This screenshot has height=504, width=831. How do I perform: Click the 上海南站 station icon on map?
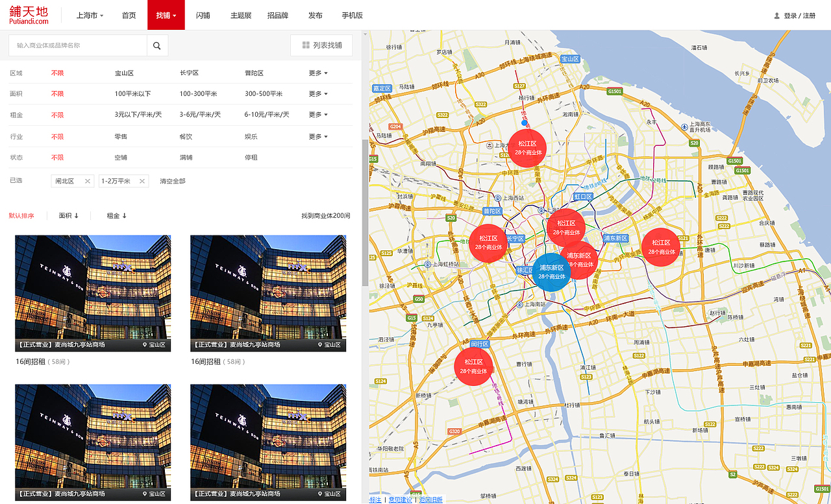[519, 304]
